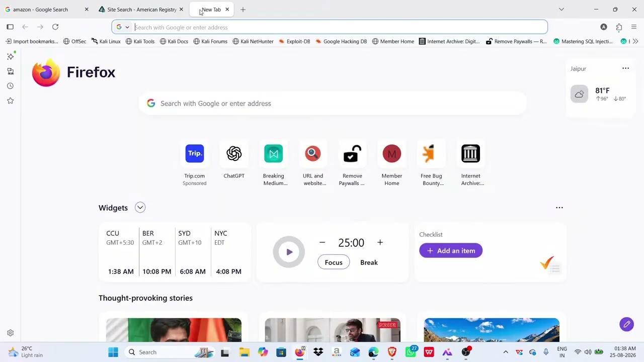Screen dimensions: 644x362
Task: Open the mountain landscape story thumbnail
Action: coord(492,330)
